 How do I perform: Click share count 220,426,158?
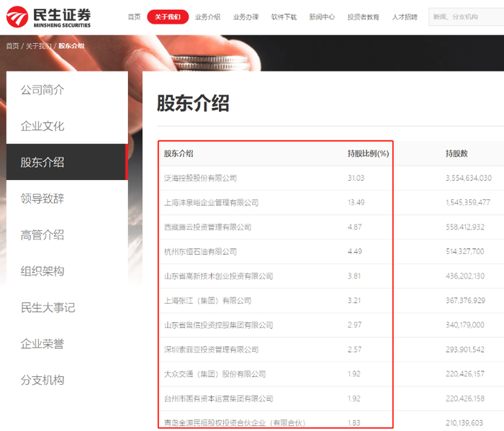pyautogui.click(x=465, y=399)
